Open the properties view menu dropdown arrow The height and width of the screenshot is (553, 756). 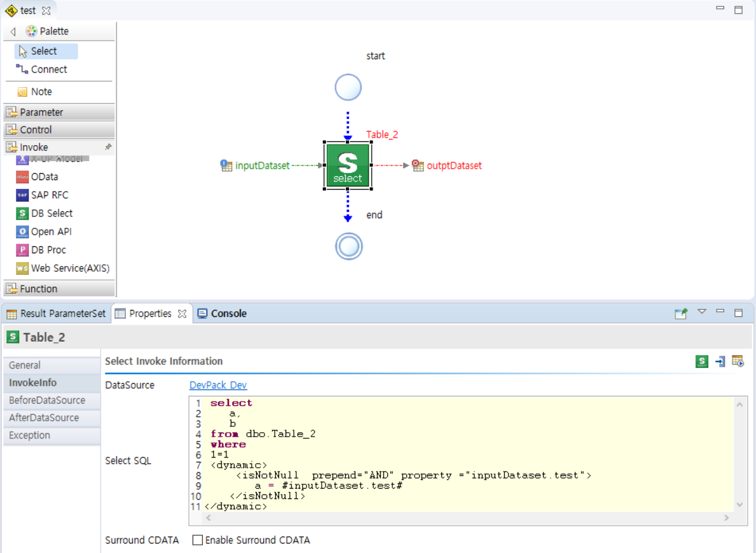click(702, 312)
